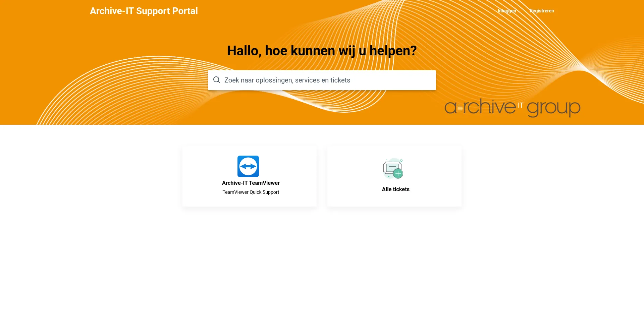Open the Archive-IT TeamViewer card title

pyautogui.click(x=251, y=183)
